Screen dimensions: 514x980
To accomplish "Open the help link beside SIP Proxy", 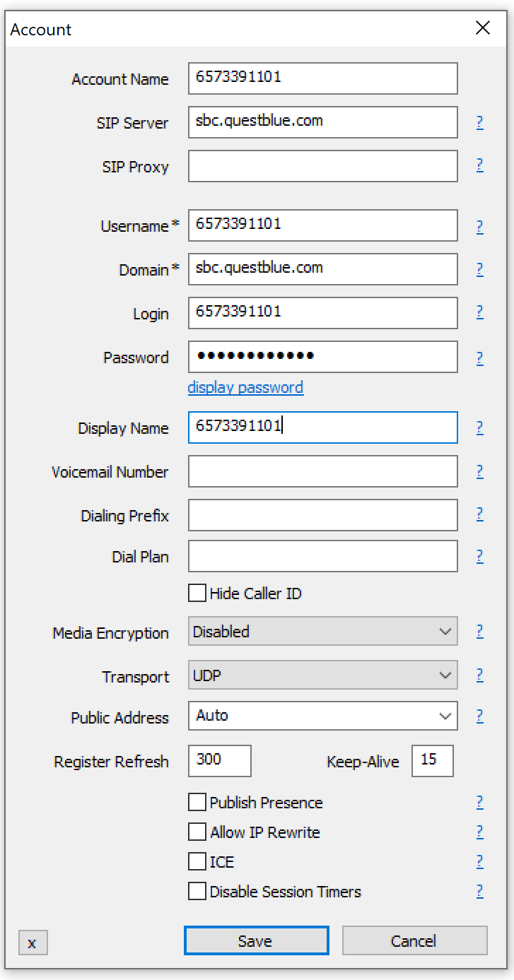I will [x=479, y=165].
